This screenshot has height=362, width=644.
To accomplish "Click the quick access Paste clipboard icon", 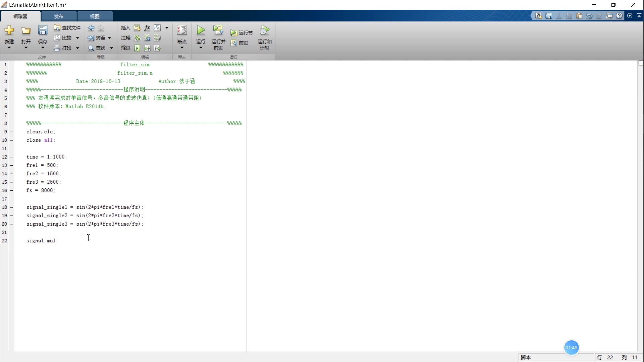I will click(579, 16).
